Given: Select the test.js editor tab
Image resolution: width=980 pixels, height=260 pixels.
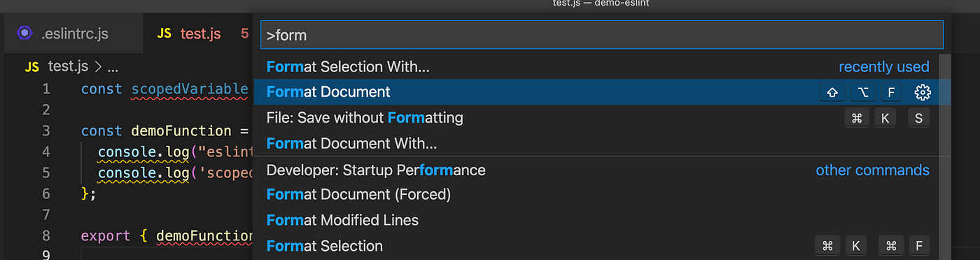Looking at the screenshot, I should point(199,33).
